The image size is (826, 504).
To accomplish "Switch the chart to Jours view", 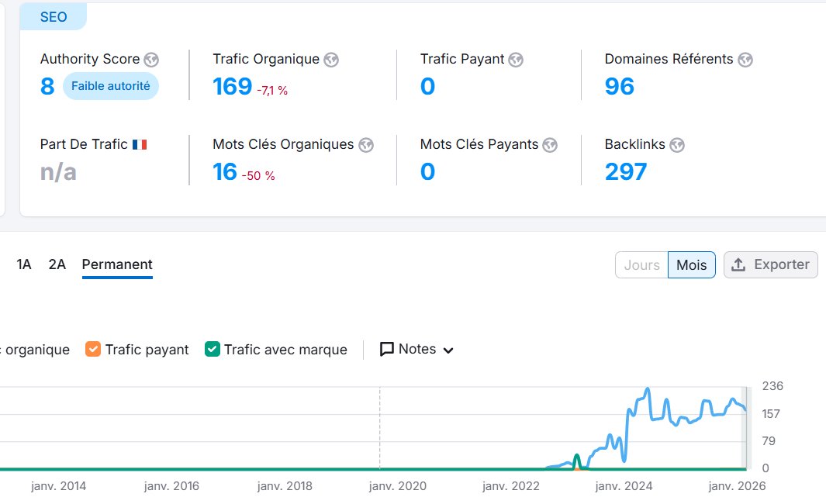I will coord(641,265).
